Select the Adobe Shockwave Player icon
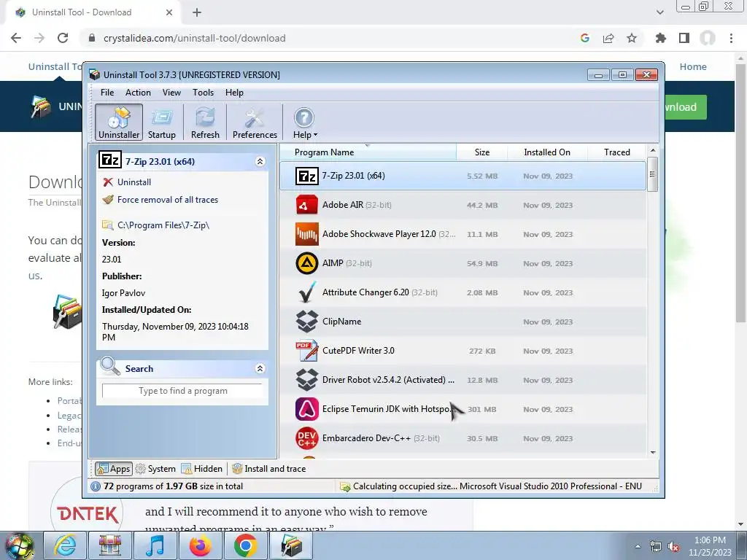Viewport: 747px width, 560px height. (x=307, y=234)
